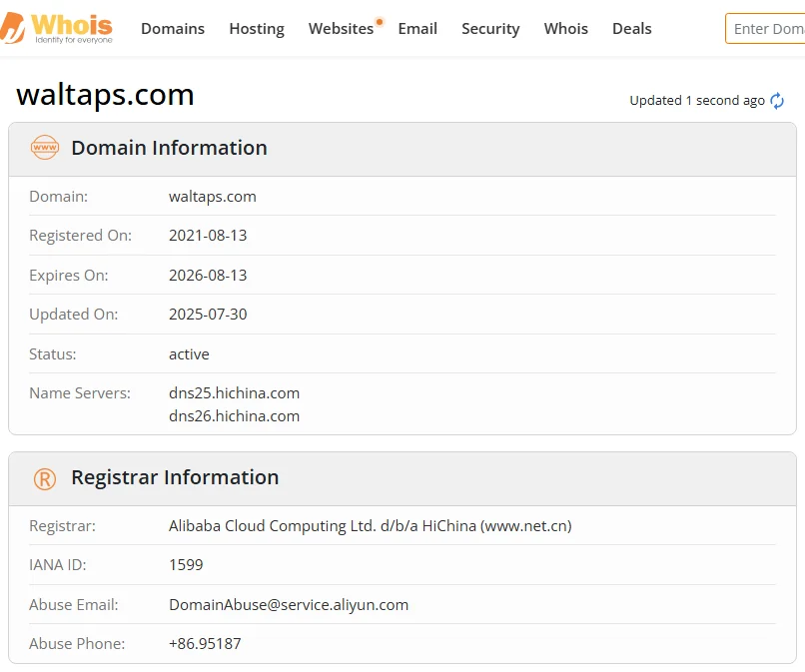Click the Name Servers label

[80, 393]
